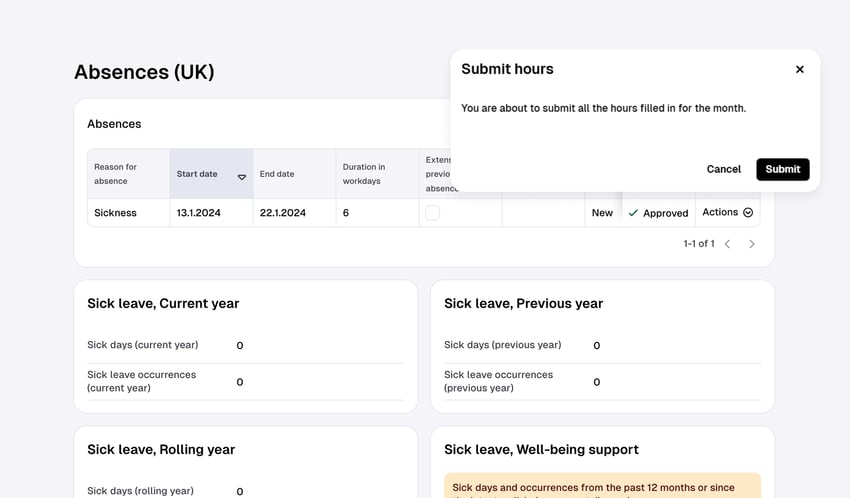Select the 13.1.2024 start date cell

[199, 213]
